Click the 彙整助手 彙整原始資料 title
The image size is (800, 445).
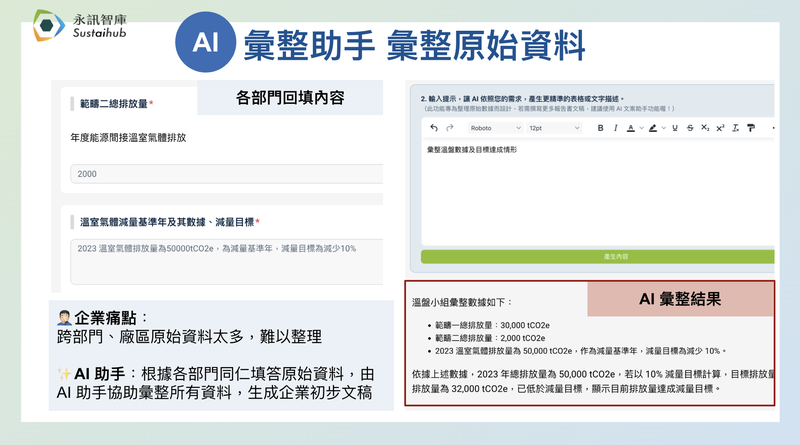click(x=414, y=46)
